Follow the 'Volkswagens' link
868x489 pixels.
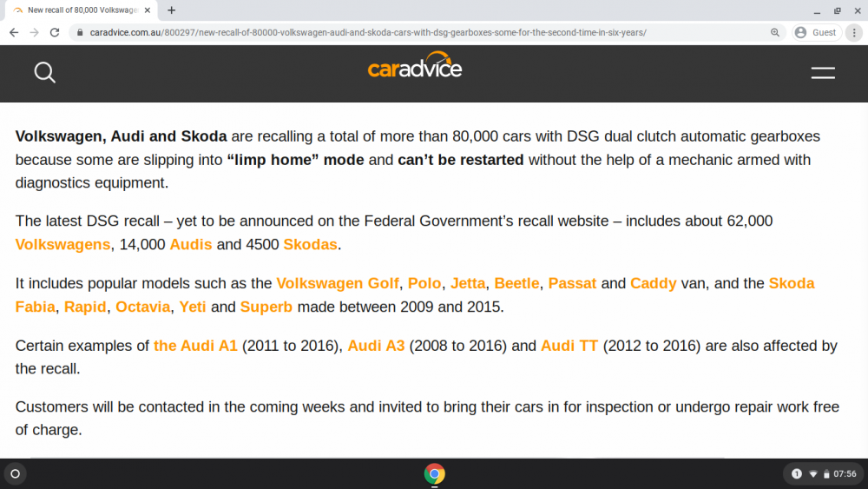point(62,244)
